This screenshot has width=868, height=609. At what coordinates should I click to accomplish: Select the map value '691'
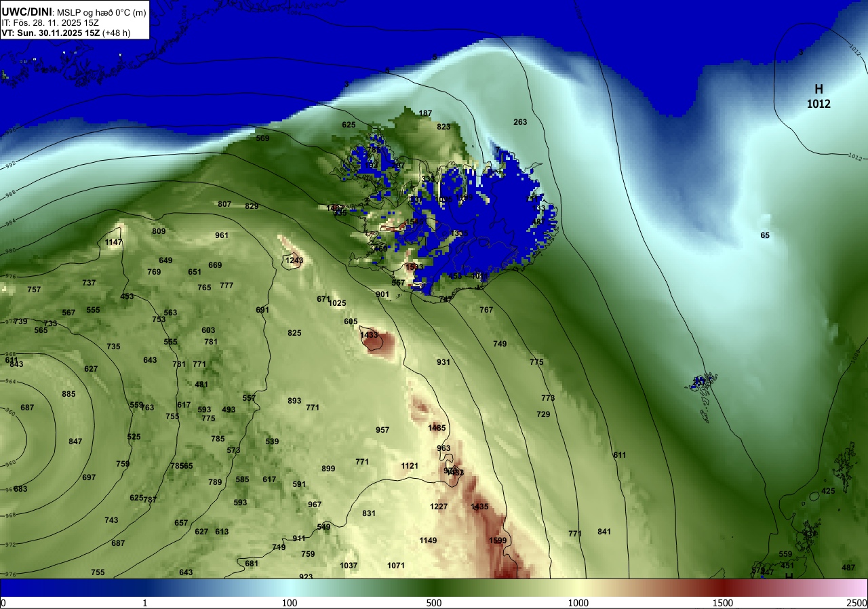pyautogui.click(x=262, y=310)
